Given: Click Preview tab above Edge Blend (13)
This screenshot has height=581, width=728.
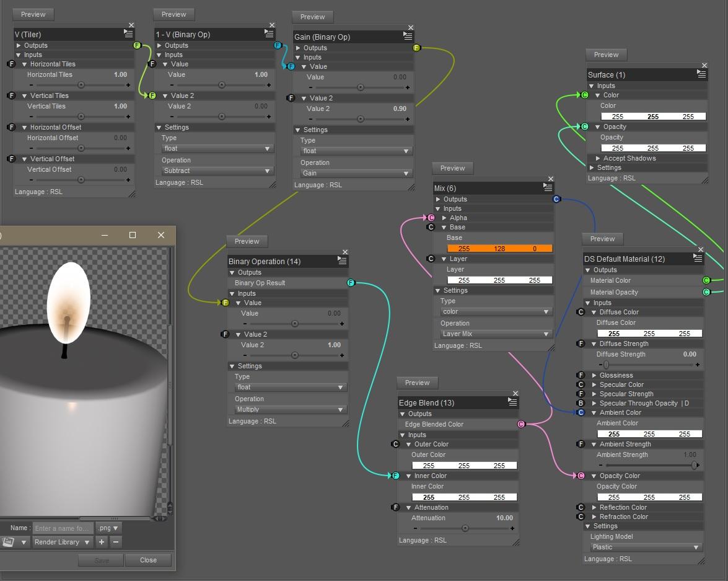Looking at the screenshot, I should coord(417,383).
